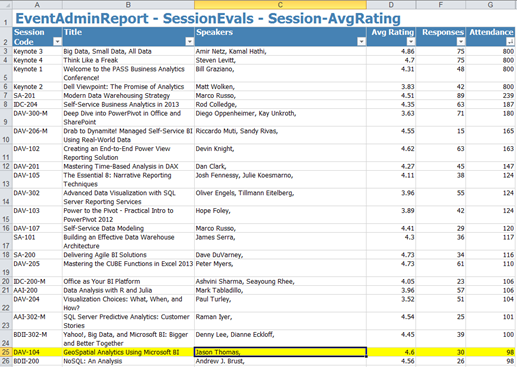Click 'Ashvini Sharma, Seayoung Rhee,' cell

[x=280, y=281]
